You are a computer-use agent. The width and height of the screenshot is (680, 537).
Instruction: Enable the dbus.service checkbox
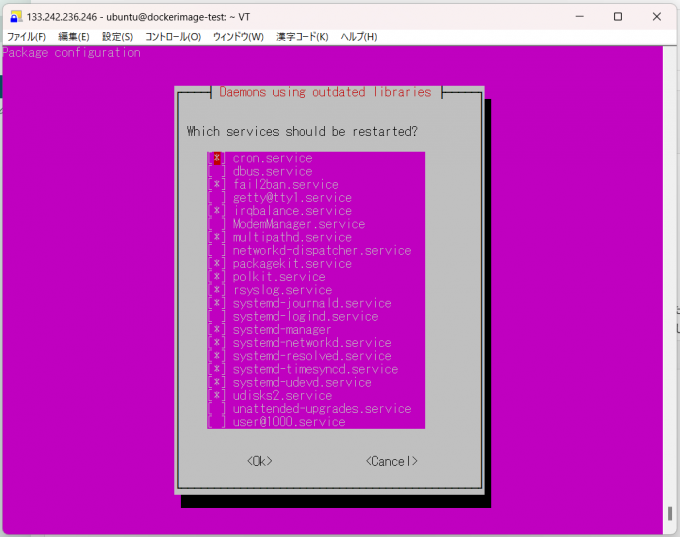point(217,171)
